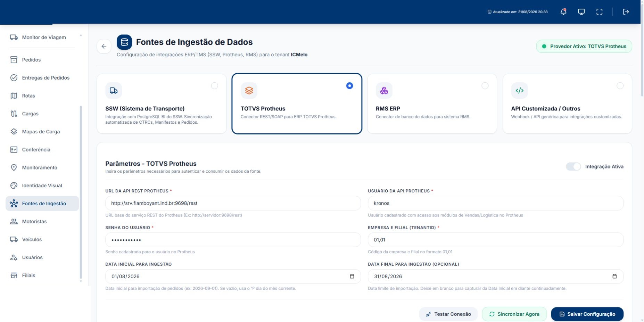Image resolution: width=644 pixels, height=322 pixels.
Task: Open calendar picker for Data Inicial
Action: point(352,276)
